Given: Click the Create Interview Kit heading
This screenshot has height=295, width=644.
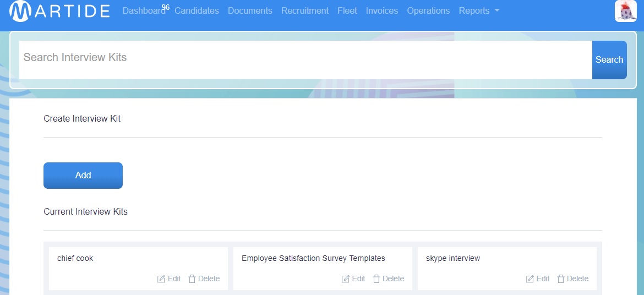Looking at the screenshot, I should [x=82, y=119].
